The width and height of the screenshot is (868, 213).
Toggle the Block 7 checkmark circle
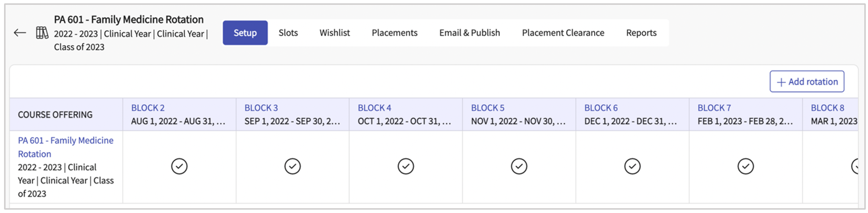746,166
